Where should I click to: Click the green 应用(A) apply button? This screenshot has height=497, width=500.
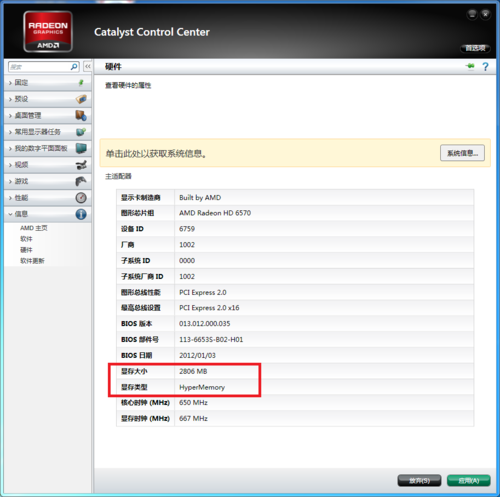click(x=469, y=481)
